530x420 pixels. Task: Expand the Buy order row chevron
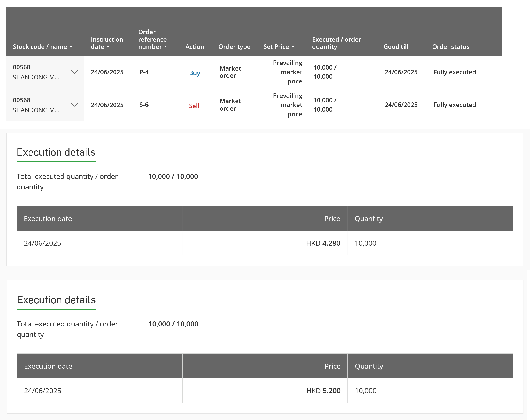[x=74, y=72]
